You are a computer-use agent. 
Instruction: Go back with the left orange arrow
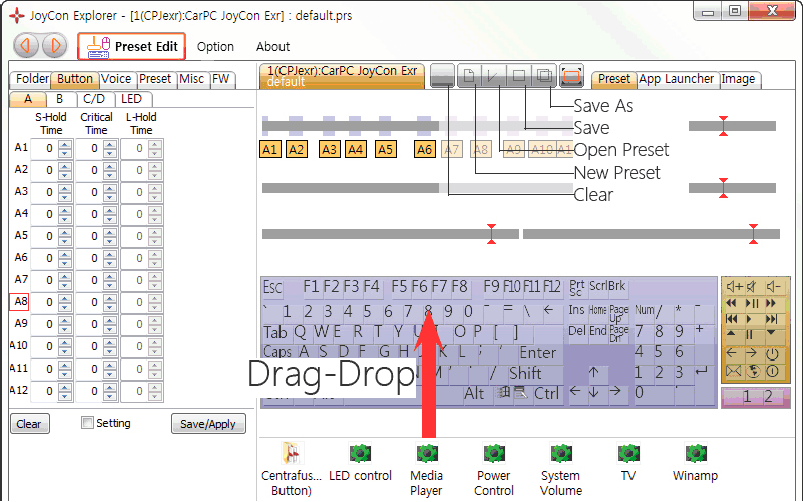pyautogui.click(x=26, y=46)
